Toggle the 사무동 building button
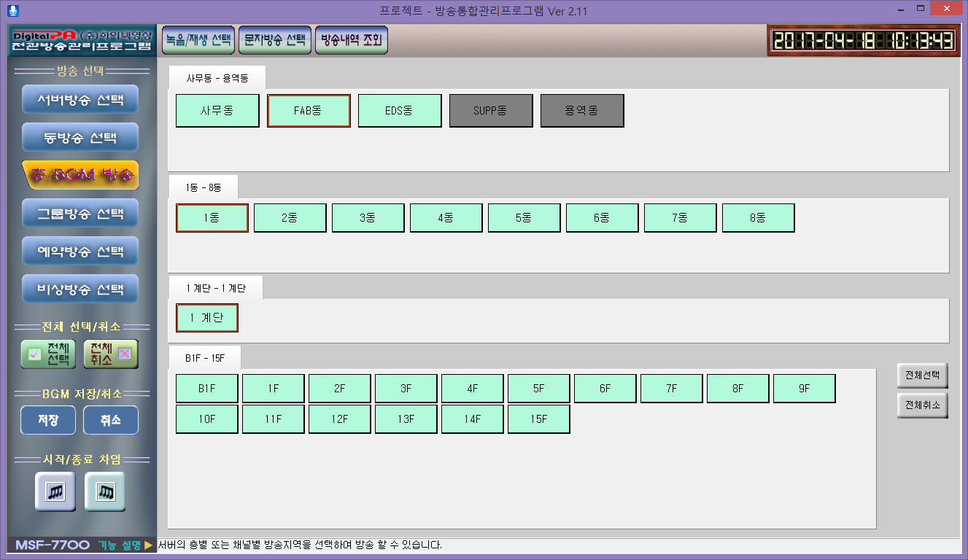The image size is (968, 560). [217, 111]
